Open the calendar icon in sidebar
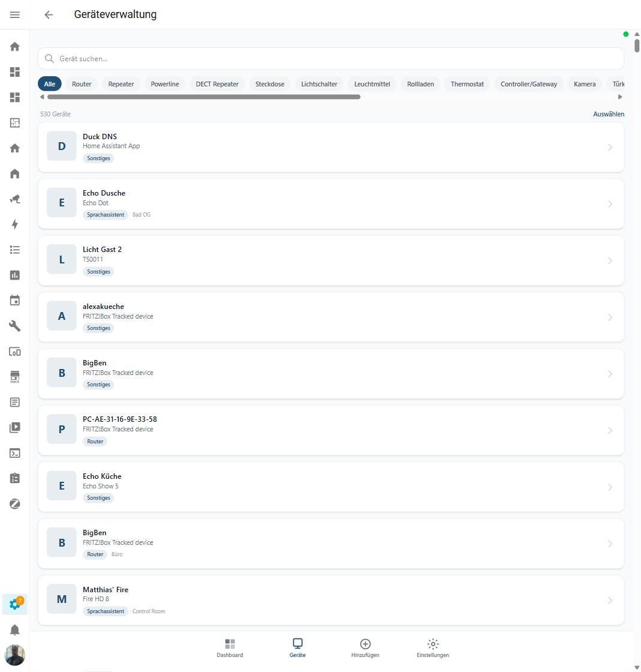This screenshot has height=672, width=641. pos(15,301)
